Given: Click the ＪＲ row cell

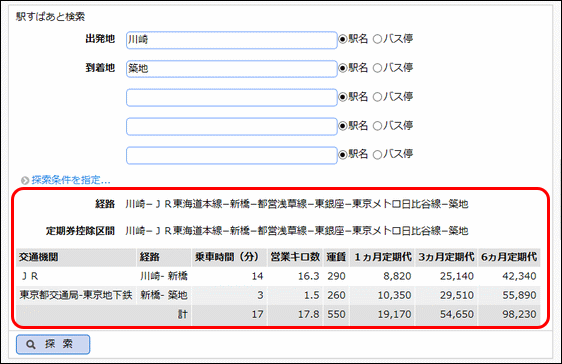Looking at the screenshot, I should 76,276.
